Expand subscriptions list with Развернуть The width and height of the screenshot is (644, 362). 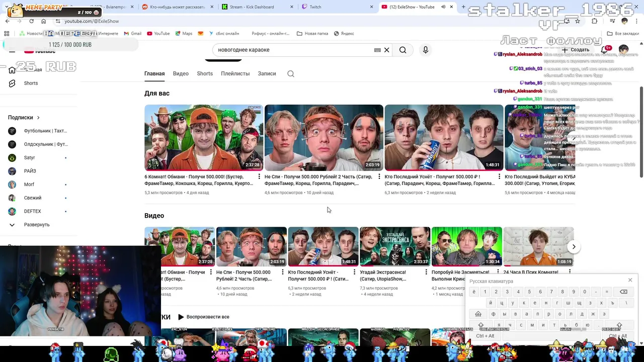[x=37, y=225]
